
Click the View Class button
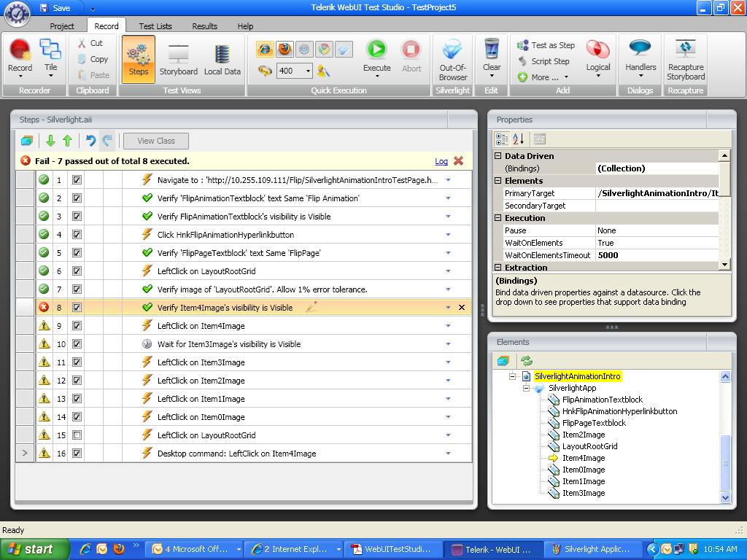[156, 141]
